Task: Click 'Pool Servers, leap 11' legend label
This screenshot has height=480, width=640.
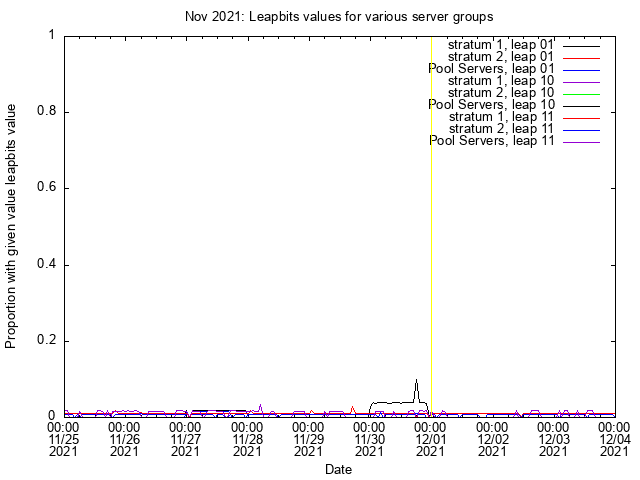Action: [x=491, y=141]
